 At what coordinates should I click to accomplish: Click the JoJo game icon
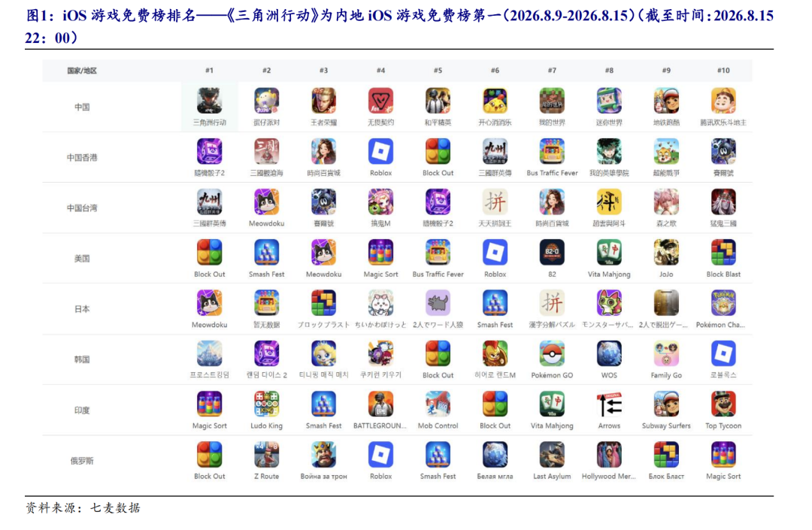pyautogui.click(x=666, y=252)
